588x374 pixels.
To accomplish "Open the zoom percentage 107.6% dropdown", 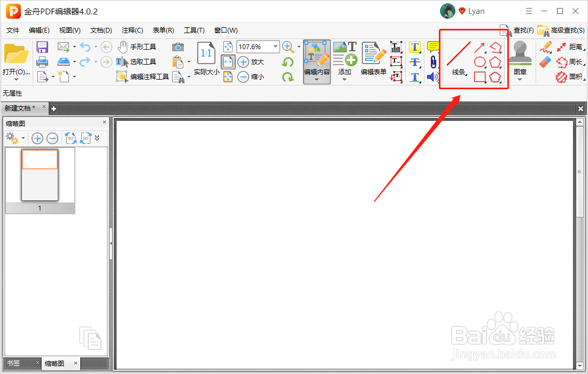I will (x=276, y=46).
